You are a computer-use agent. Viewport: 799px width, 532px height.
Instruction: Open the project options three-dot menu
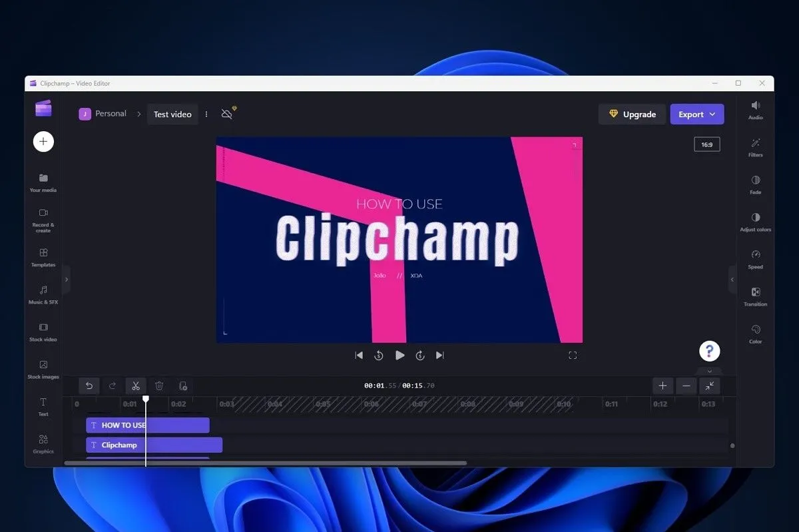206,114
